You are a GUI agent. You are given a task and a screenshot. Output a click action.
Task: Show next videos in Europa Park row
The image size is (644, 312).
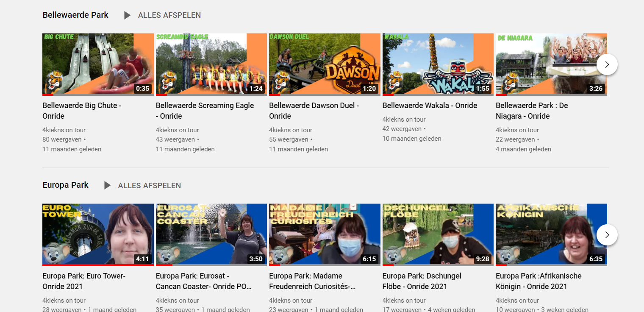[607, 235]
